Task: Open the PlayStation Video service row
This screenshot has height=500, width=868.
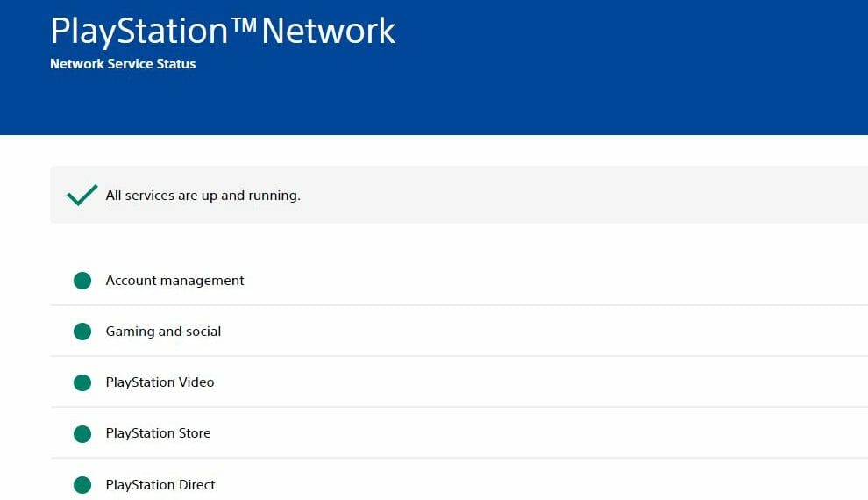Action: [459, 382]
